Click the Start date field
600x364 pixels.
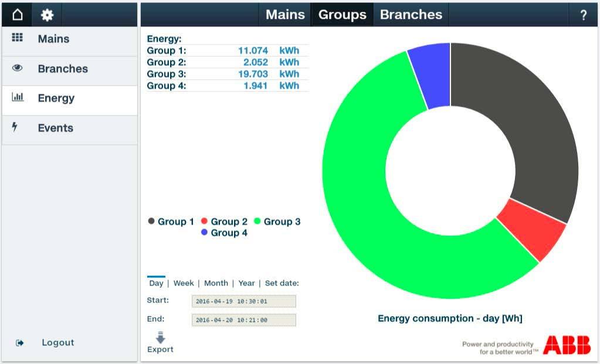tap(244, 301)
